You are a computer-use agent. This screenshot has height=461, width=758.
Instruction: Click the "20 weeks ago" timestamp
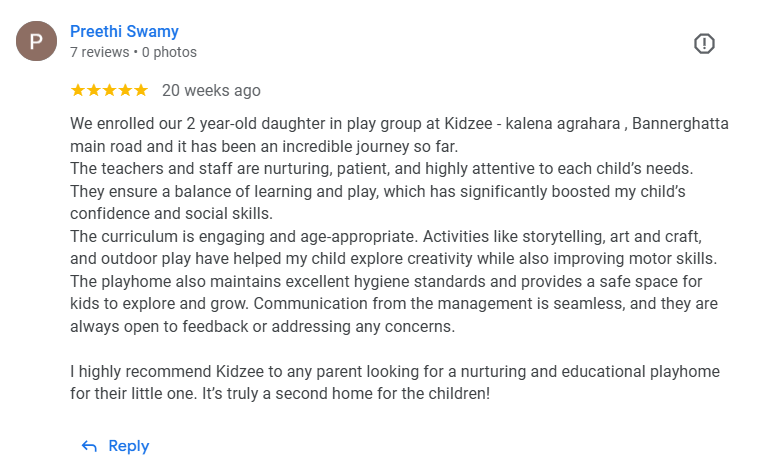coord(211,90)
